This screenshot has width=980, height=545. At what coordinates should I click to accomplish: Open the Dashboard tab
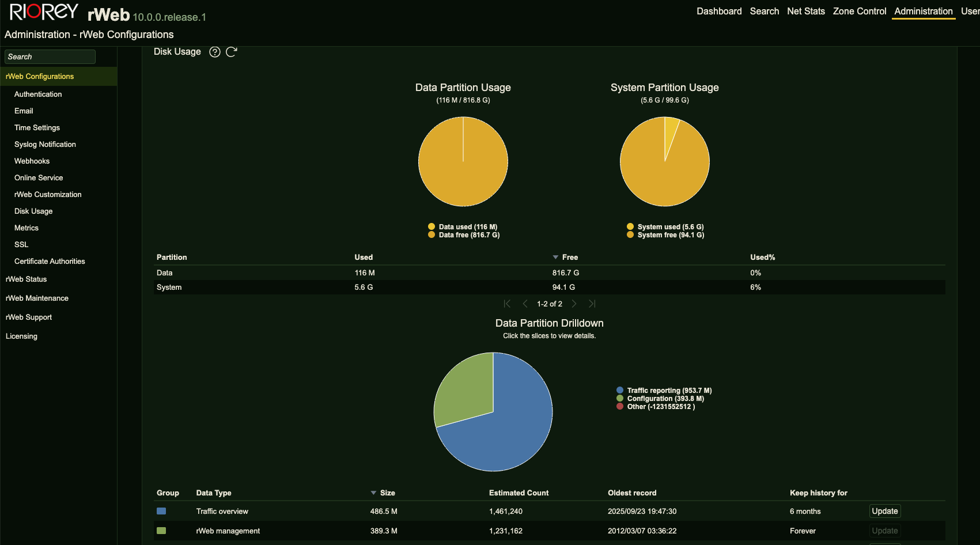719,11
